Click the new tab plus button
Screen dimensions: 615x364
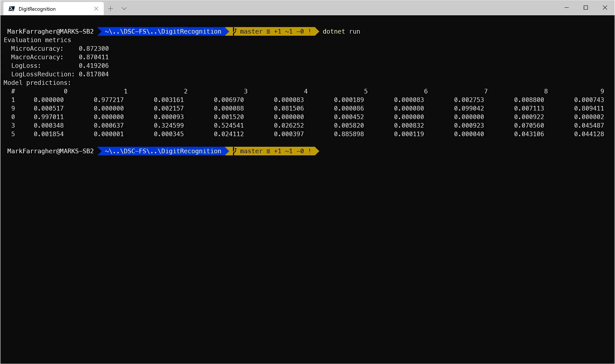(x=110, y=8)
